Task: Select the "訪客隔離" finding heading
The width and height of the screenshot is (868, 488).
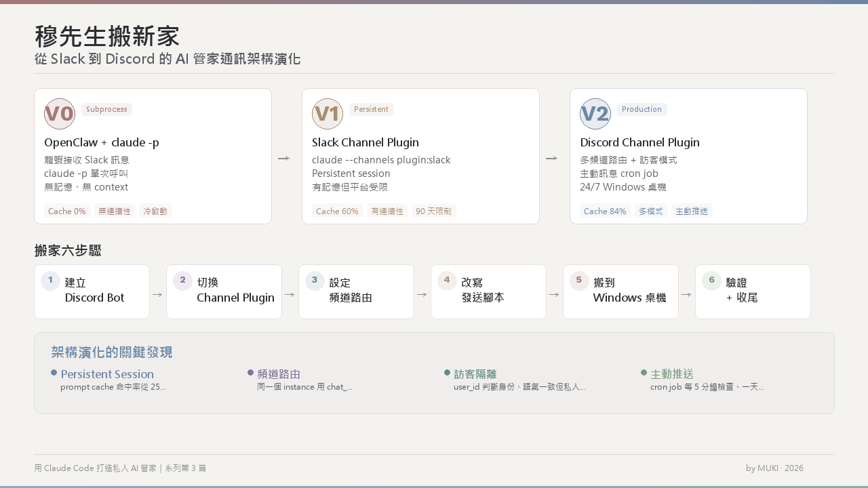Action: (x=475, y=374)
